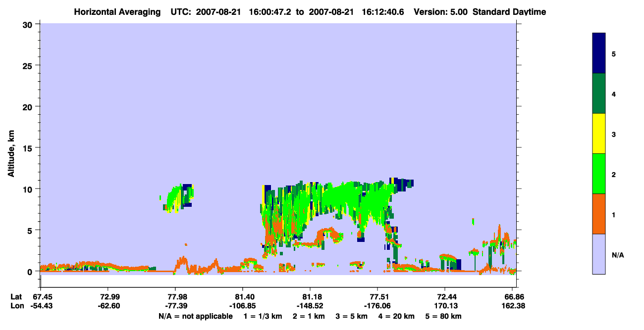Click 'Version: 5.00' in the title
The image size is (644, 330).
[x=440, y=12]
